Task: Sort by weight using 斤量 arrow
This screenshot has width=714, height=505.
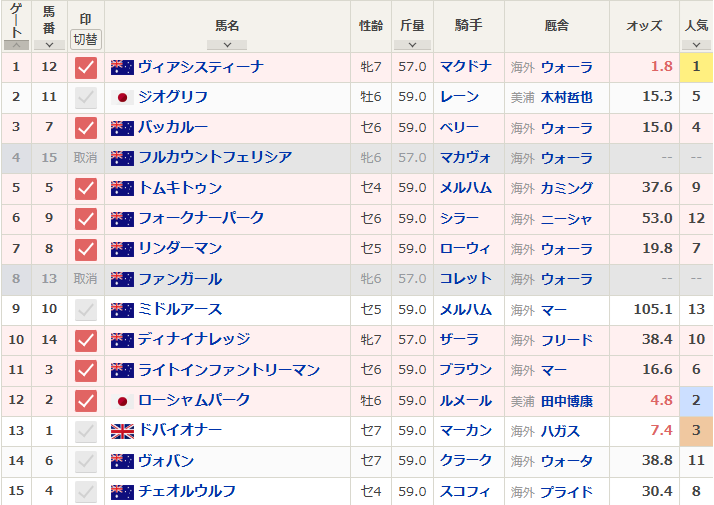Action: [x=412, y=45]
